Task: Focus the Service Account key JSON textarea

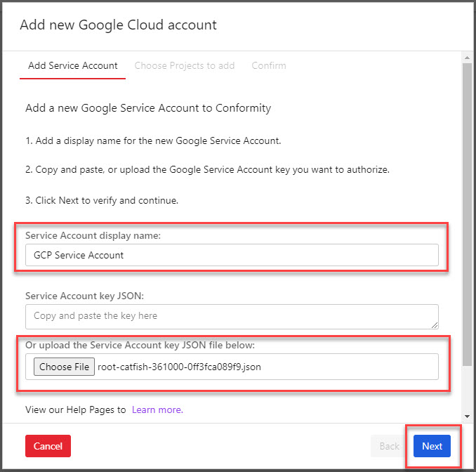Action: (232, 316)
